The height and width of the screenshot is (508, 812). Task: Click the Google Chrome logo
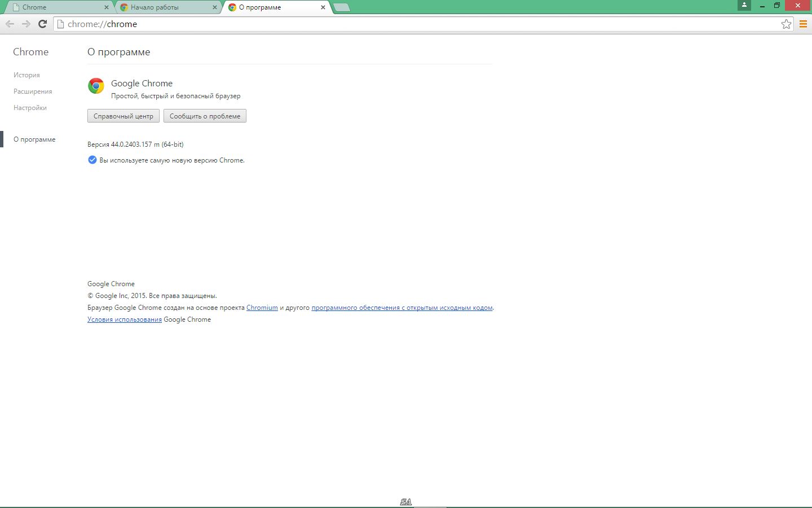pos(96,86)
